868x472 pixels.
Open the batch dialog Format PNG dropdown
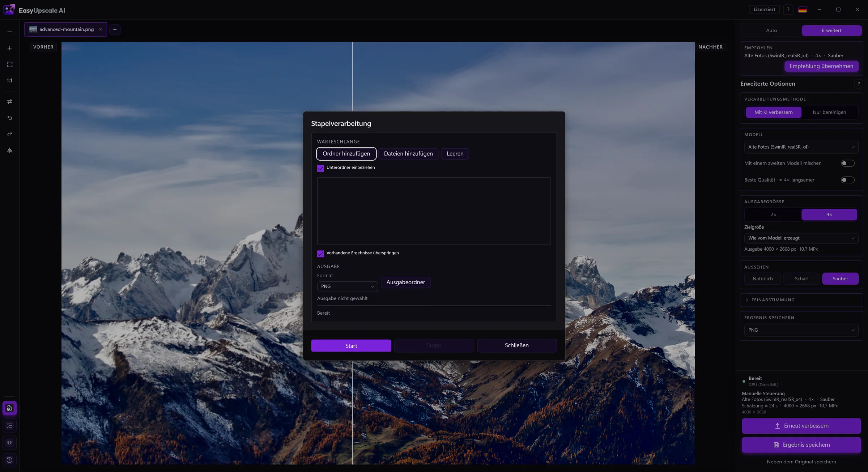[x=347, y=286]
